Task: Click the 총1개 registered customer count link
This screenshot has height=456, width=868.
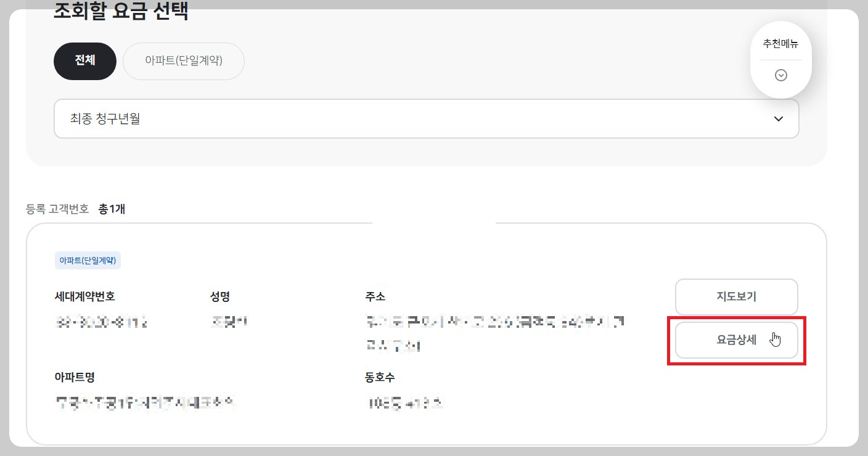Action: coord(112,209)
